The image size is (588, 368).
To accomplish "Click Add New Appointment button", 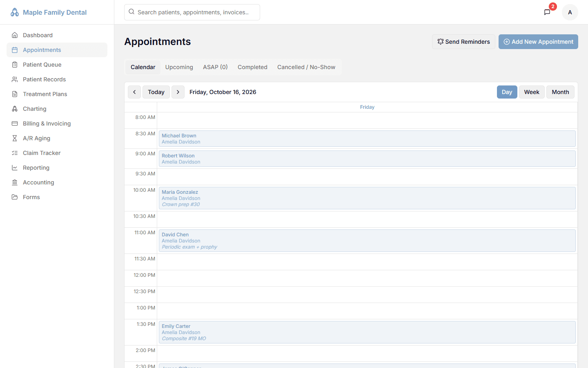I will point(538,42).
